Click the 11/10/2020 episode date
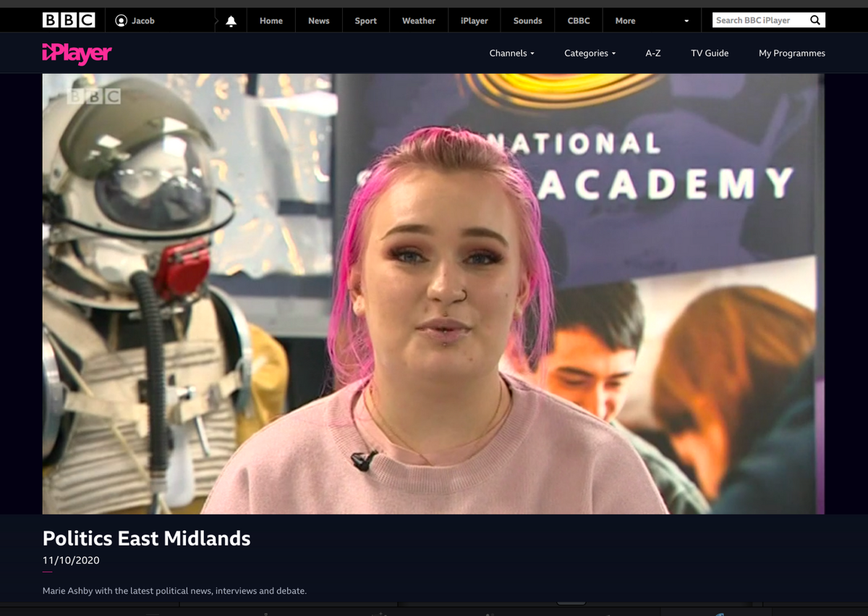 pyautogui.click(x=71, y=560)
